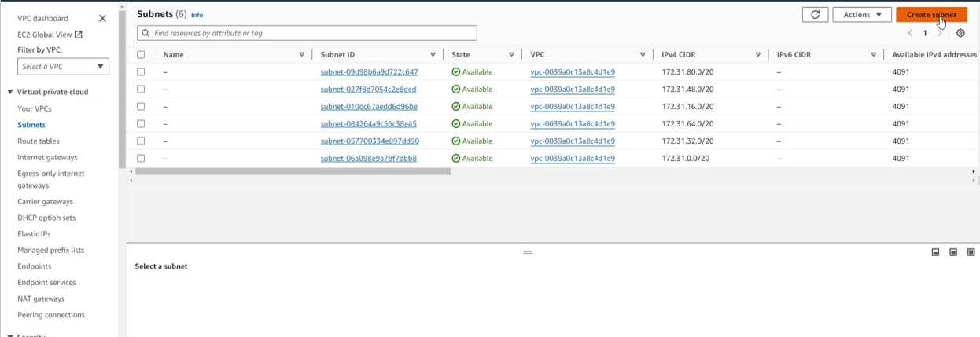Check the box for subnet-06a098e9a78f7dbb8
This screenshot has height=337, width=980.
tap(141, 159)
